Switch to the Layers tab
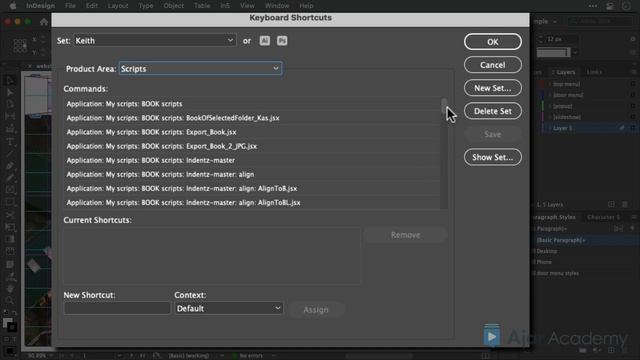 (x=564, y=72)
